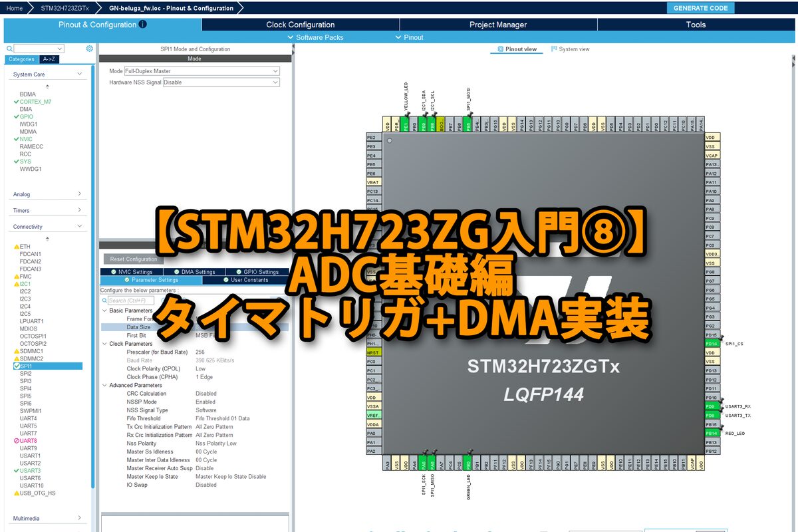The image size is (798, 532).
Task: Click the Reset Configuration button
Action: 134,259
